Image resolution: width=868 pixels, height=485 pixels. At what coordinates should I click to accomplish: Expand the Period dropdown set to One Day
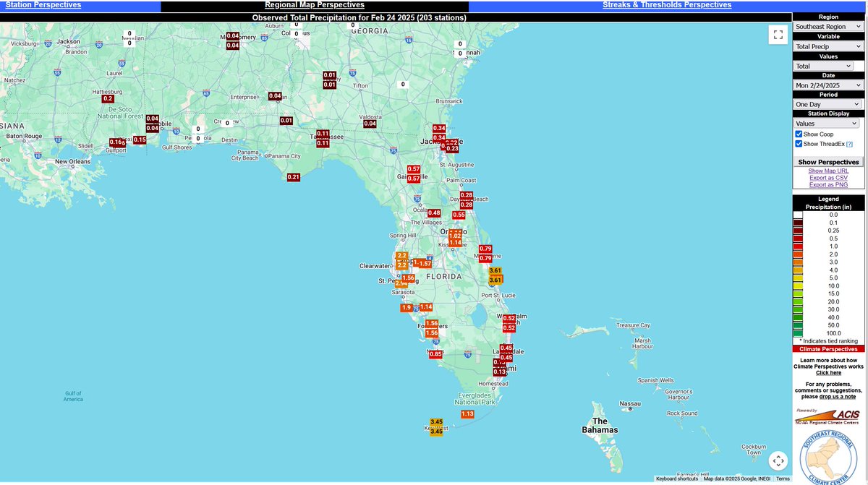coord(827,103)
